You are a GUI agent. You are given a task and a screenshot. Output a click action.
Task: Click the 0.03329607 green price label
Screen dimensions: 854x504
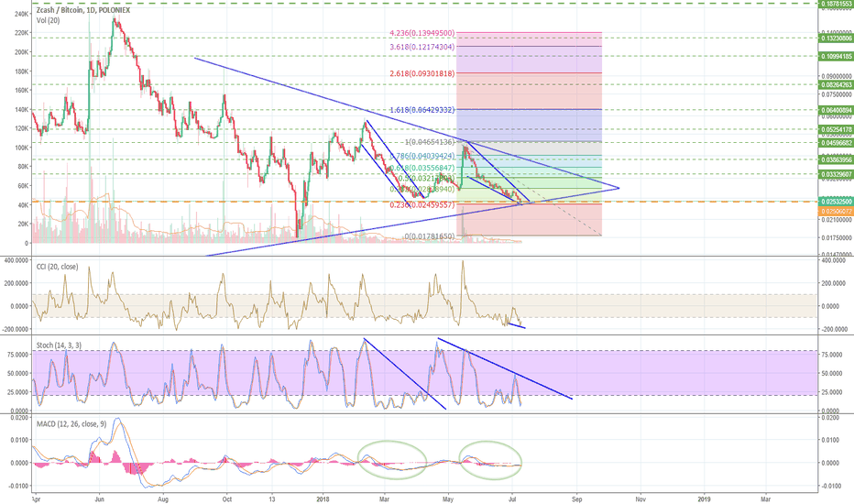point(836,174)
